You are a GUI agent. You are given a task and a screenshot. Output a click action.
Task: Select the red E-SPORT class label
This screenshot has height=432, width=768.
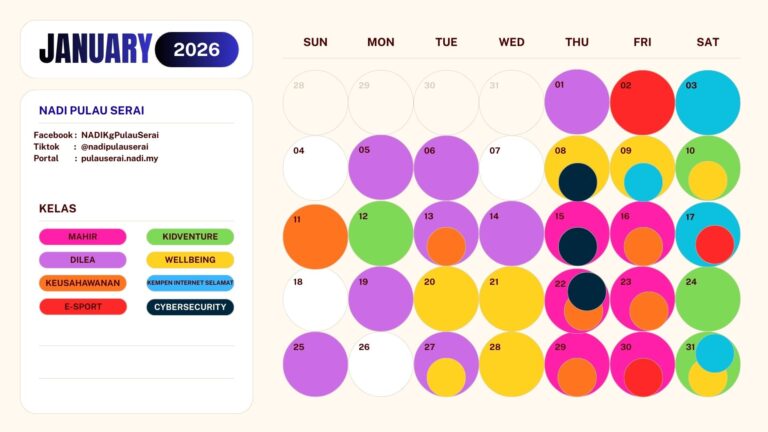(x=83, y=306)
